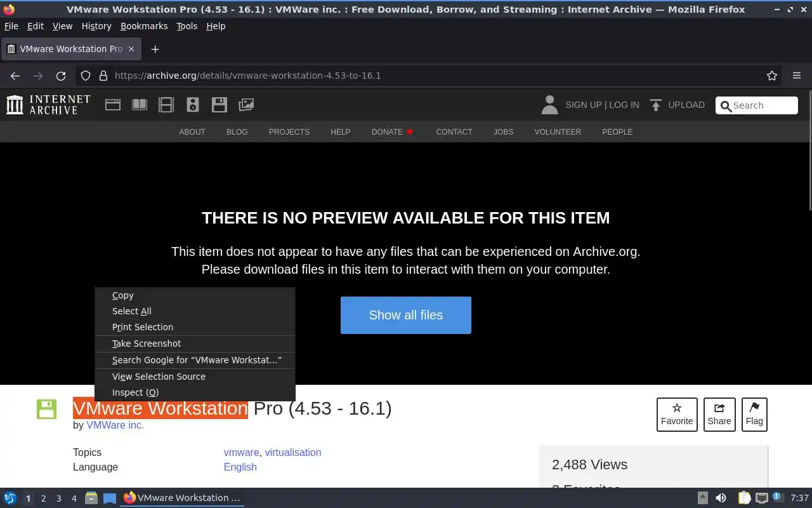
Task: Click the Upload arrow icon
Action: [x=656, y=105]
